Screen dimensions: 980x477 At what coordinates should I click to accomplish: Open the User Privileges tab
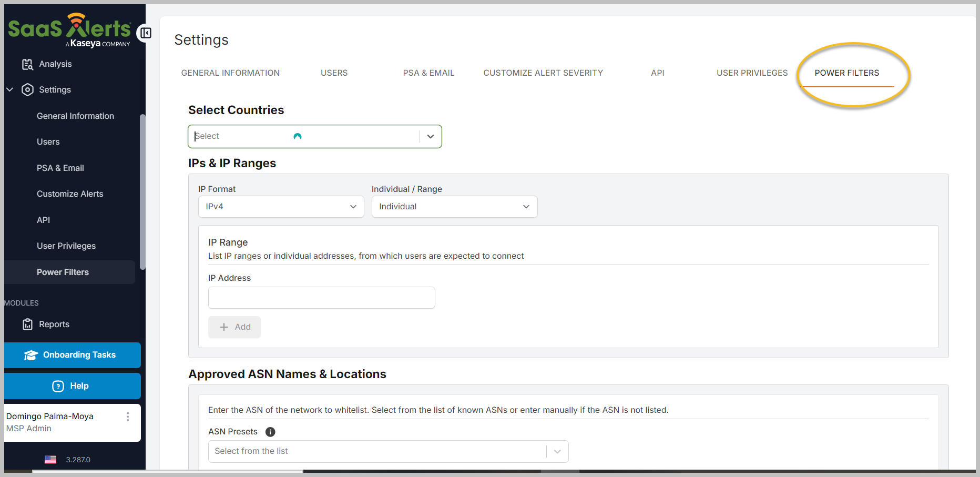tap(752, 73)
